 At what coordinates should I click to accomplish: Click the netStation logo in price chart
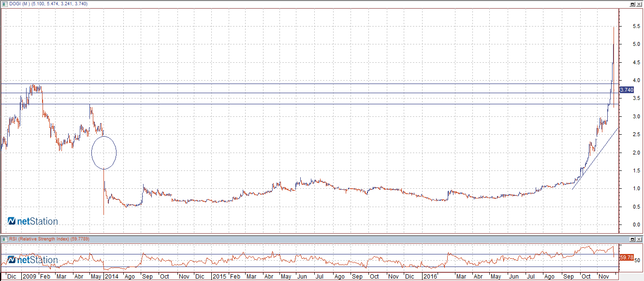[x=33, y=221]
